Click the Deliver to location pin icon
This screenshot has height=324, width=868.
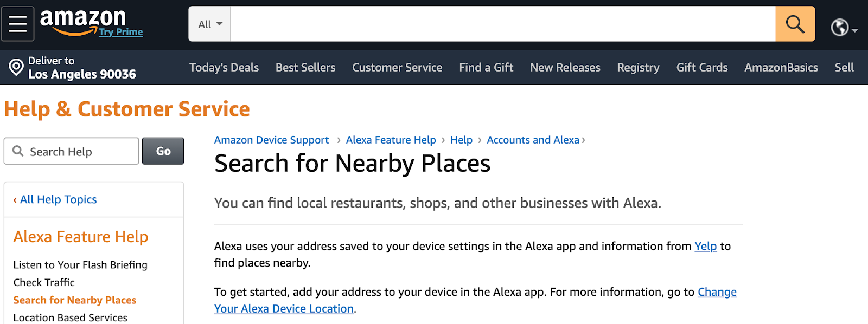click(16, 67)
